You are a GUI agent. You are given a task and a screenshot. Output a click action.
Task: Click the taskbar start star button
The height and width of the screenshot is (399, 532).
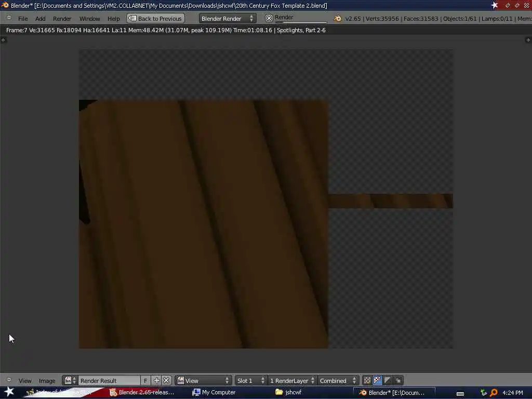coord(9,392)
